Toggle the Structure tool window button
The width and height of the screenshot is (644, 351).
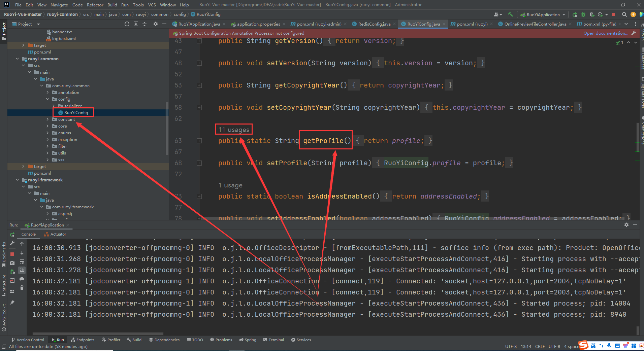(4, 285)
